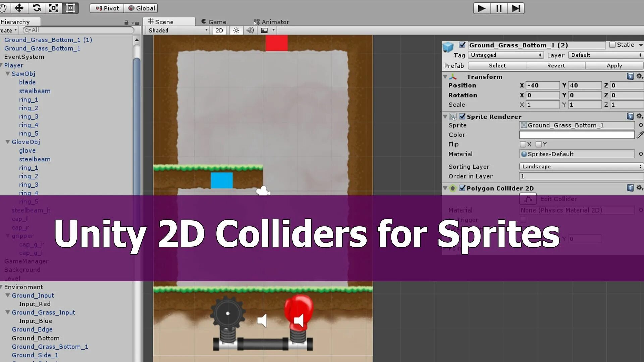The height and width of the screenshot is (362, 644).
Task: Select the Move tool in toolbar
Action: pos(19,8)
